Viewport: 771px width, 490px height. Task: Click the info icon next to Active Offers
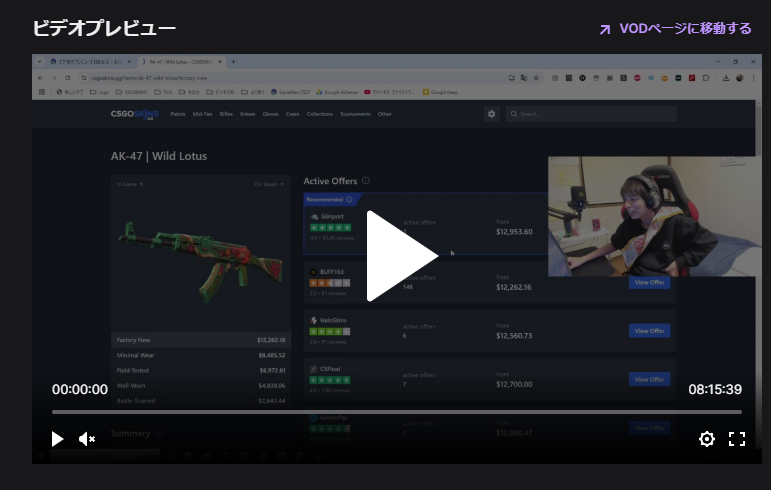tap(366, 181)
